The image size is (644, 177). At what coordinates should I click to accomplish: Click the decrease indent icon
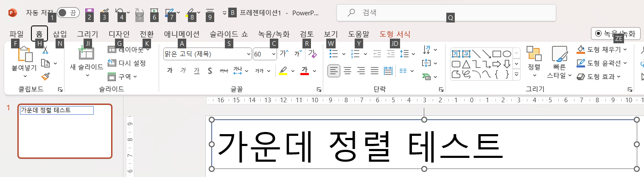click(377, 53)
